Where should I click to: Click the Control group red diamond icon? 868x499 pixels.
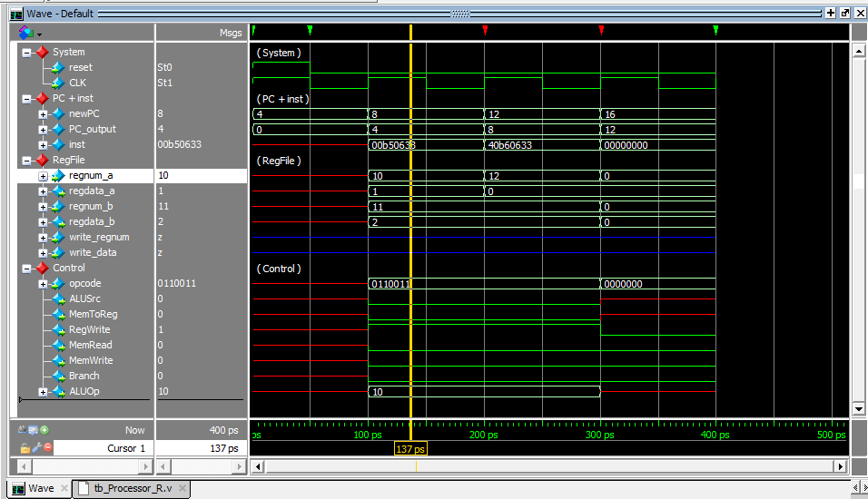coord(42,268)
